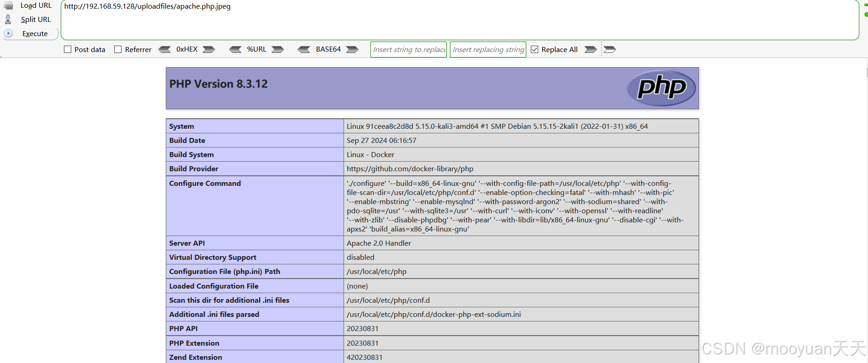
Task: Click the github.com/docker-library/php value
Action: pyautogui.click(x=410, y=169)
